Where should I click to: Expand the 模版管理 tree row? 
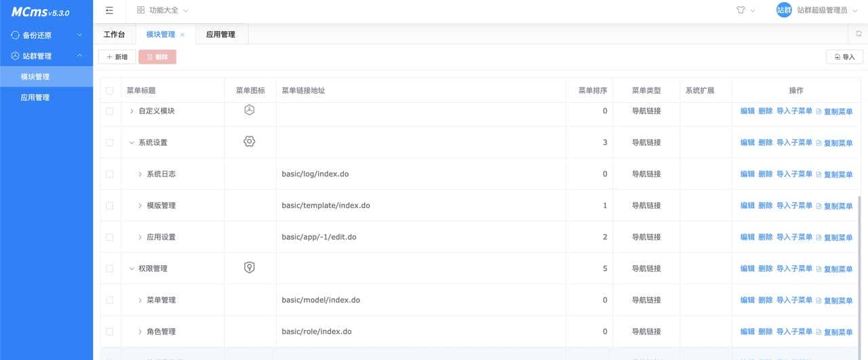140,205
